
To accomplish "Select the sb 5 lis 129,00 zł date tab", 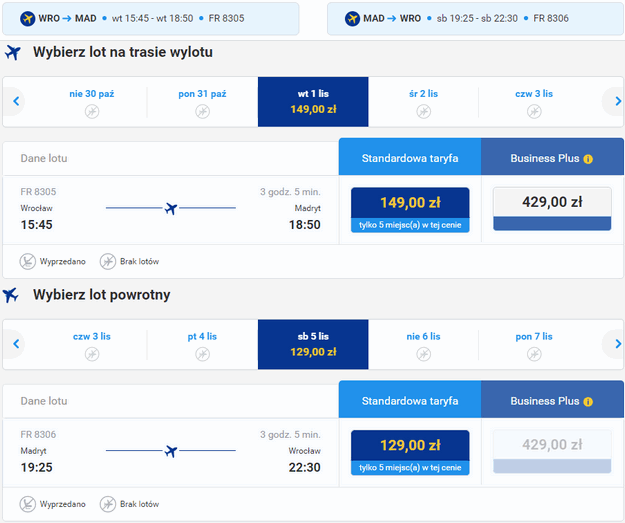I will pyautogui.click(x=312, y=344).
